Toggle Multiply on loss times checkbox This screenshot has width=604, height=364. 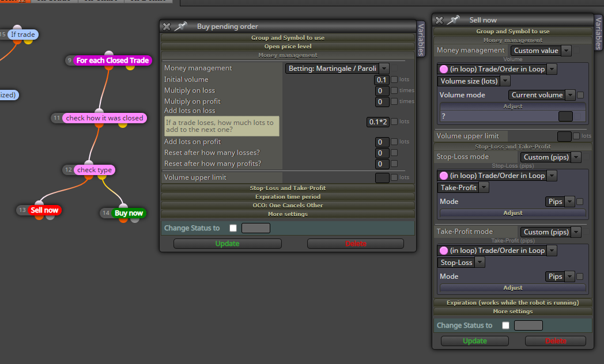tap(394, 90)
